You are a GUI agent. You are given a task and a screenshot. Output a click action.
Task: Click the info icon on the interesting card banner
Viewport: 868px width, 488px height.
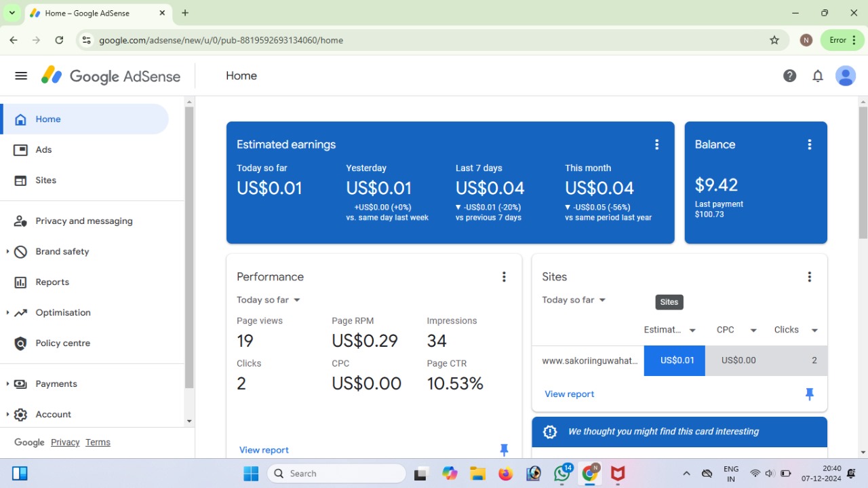(x=550, y=432)
